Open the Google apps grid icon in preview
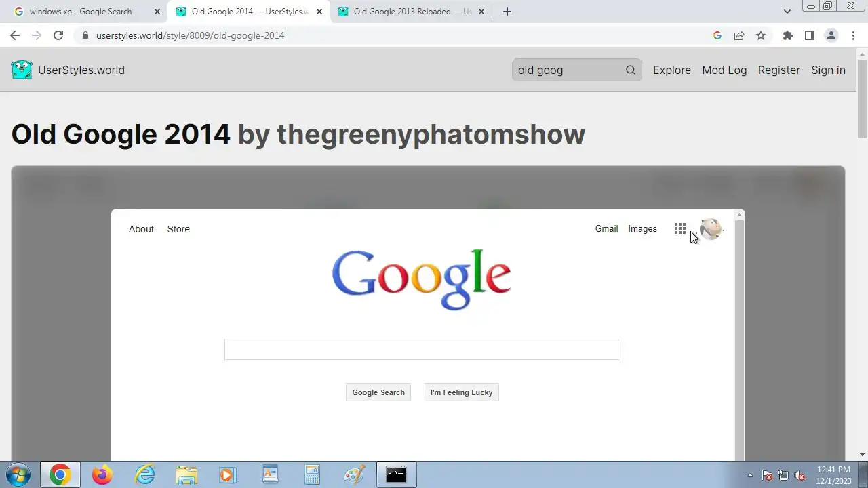 [x=680, y=228]
